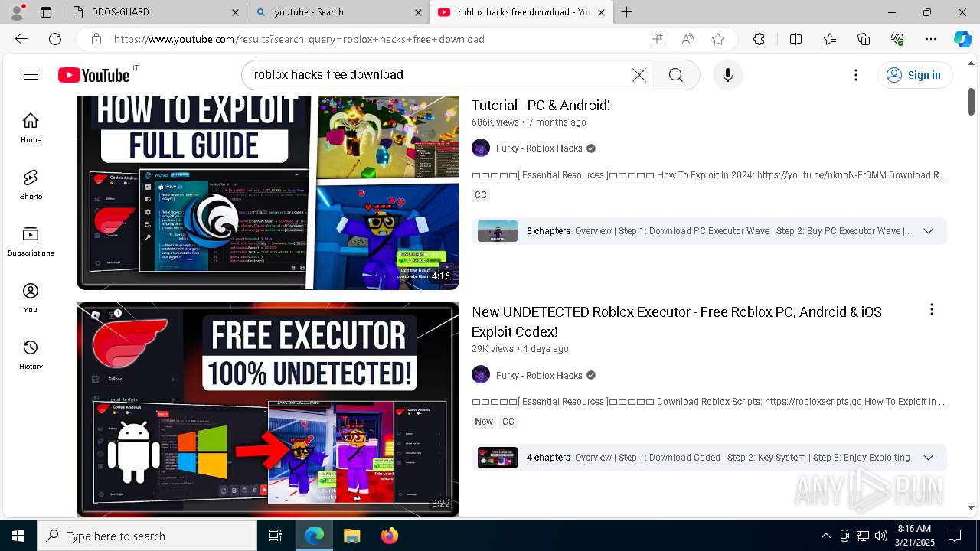The image size is (980, 551).
Task: Close the DDOS-GUARD tab
Action: click(236, 12)
